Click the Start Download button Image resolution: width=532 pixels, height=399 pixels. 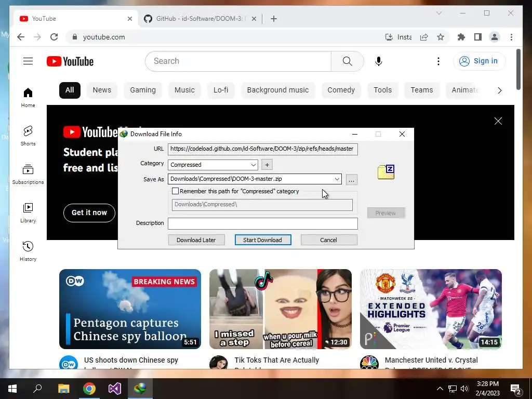coord(262,240)
